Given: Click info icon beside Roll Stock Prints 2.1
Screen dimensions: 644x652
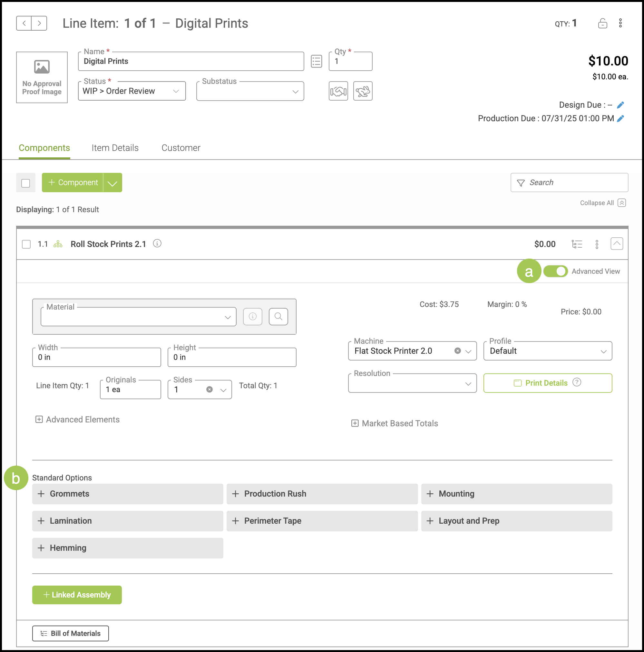Looking at the screenshot, I should tap(157, 243).
